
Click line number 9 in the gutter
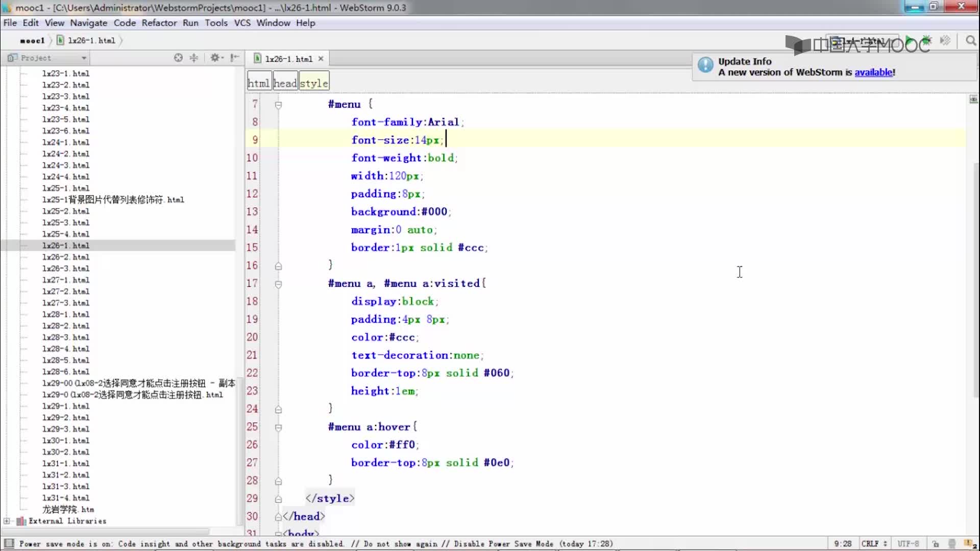point(255,140)
